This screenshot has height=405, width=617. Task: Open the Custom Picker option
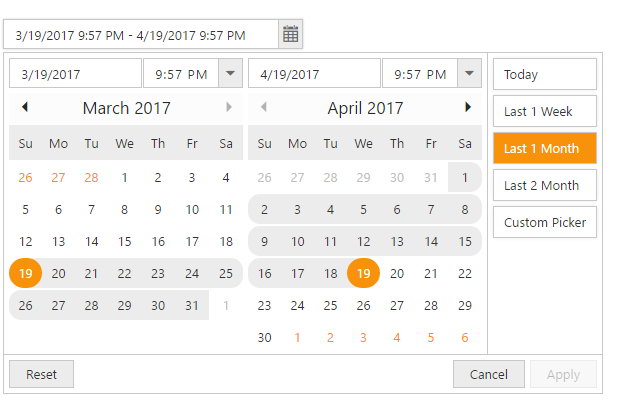click(x=544, y=222)
